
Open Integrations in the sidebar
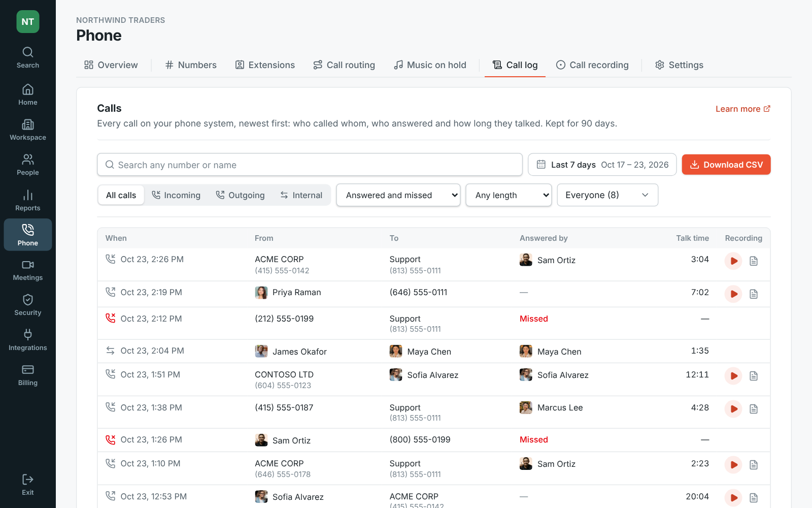click(x=28, y=340)
